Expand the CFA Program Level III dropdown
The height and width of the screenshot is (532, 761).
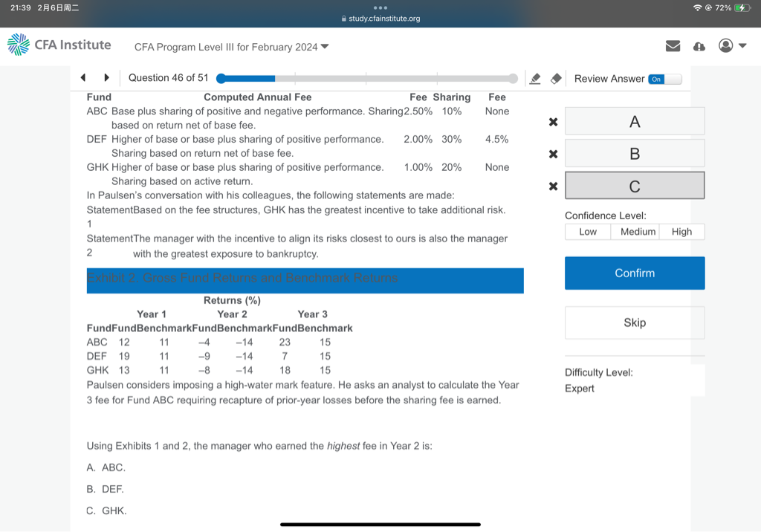(x=232, y=47)
